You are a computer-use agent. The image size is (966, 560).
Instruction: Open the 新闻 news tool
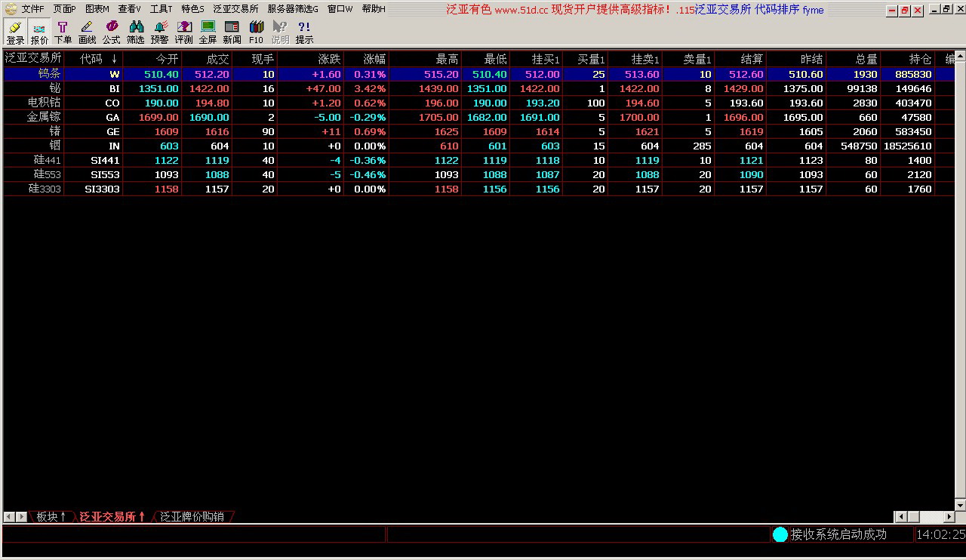pos(232,32)
